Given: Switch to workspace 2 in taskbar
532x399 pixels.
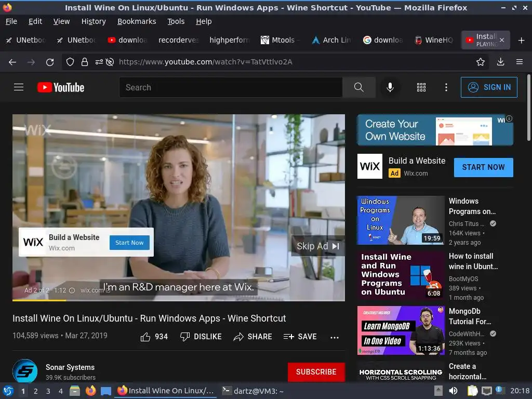Looking at the screenshot, I should click(36, 391).
